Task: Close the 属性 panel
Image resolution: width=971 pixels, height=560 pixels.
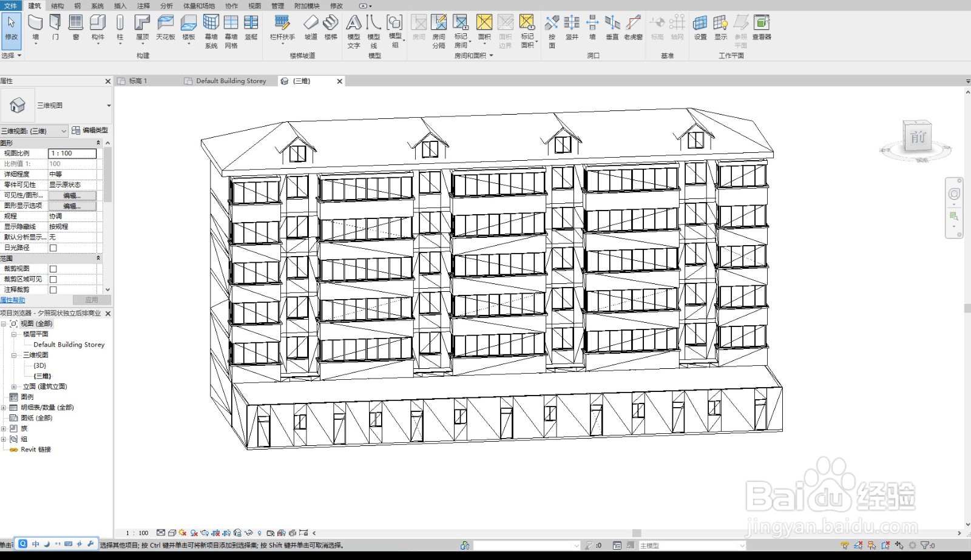Action: [x=108, y=81]
